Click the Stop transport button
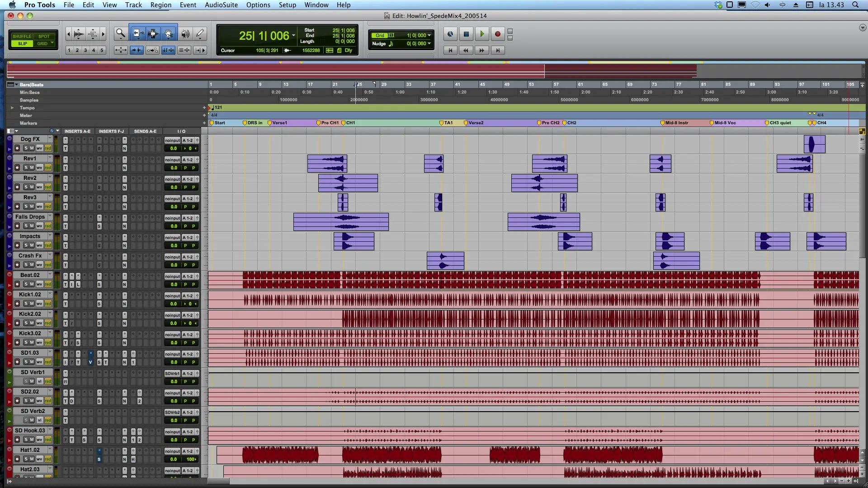The image size is (868, 488). [466, 34]
